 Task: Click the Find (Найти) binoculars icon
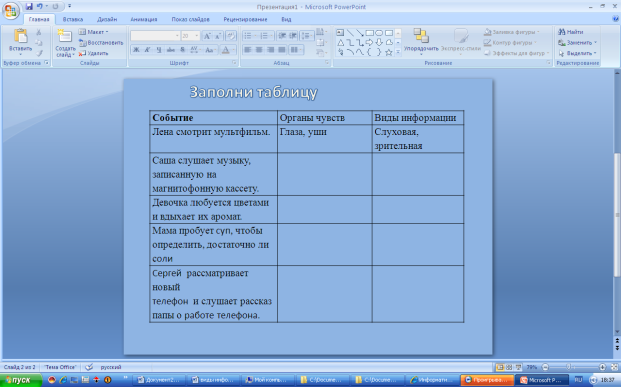point(562,32)
